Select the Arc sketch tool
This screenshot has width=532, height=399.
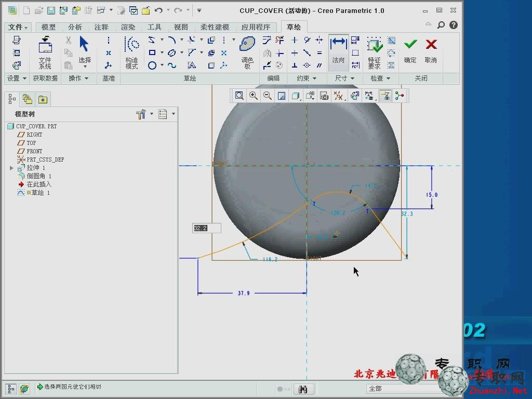pyautogui.click(x=172, y=40)
